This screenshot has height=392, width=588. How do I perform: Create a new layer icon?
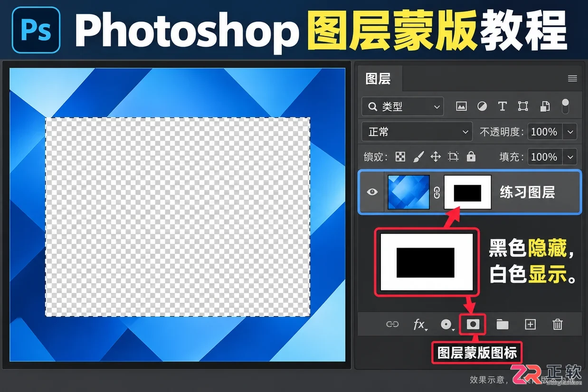[x=530, y=325]
